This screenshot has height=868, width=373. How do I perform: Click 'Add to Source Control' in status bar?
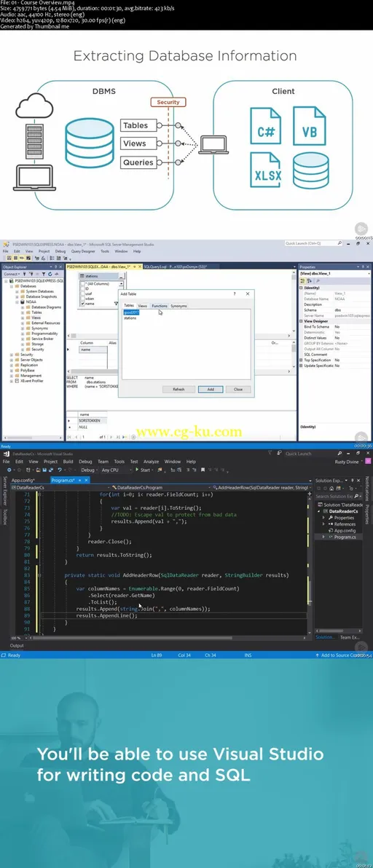coord(344,655)
